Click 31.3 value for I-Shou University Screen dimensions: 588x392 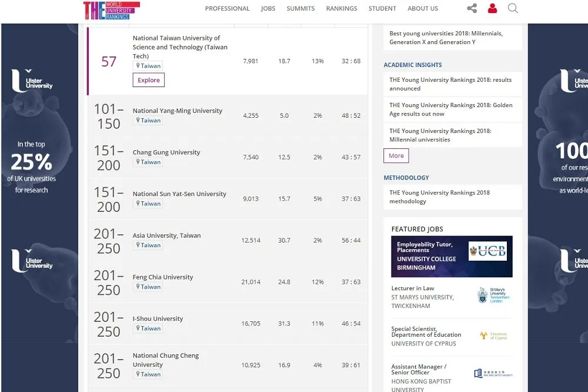284,324
